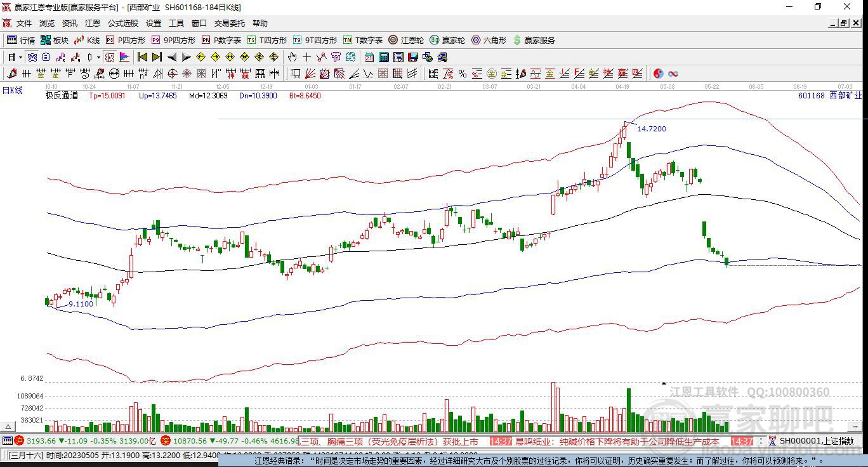Image resolution: width=868 pixels, height=467 pixels.
Task: Expand the candlestick style dropdown arrow
Action: (98, 57)
